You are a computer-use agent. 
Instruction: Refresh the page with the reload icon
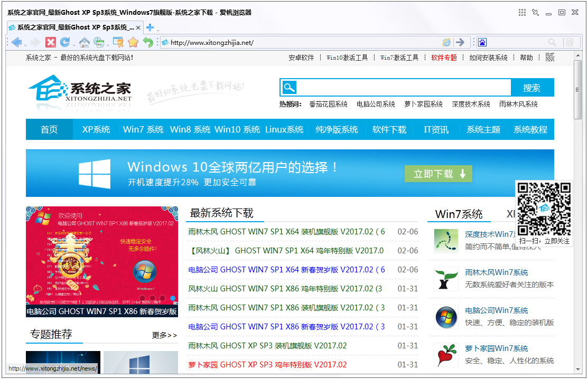65,42
